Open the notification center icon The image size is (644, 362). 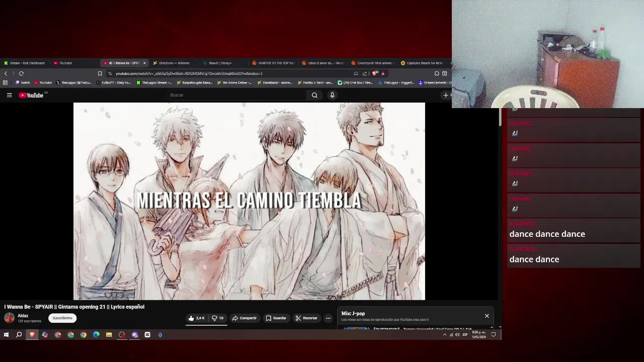(494, 334)
